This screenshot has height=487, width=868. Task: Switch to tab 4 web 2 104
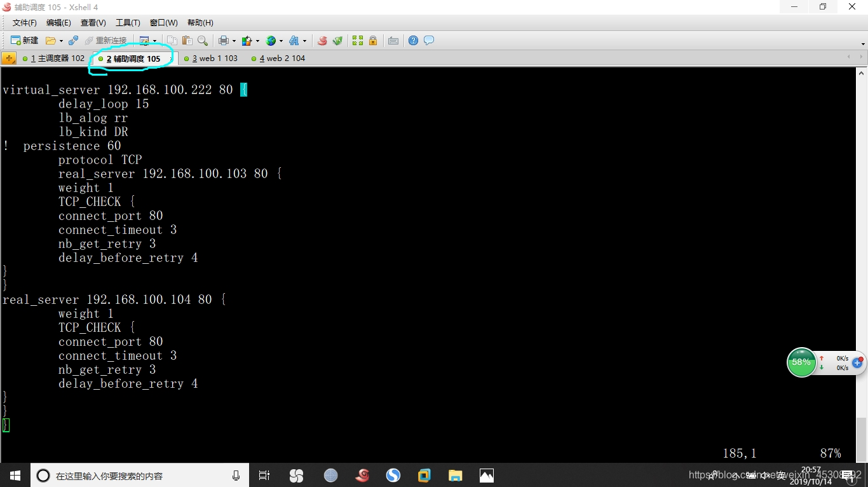coord(278,58)
